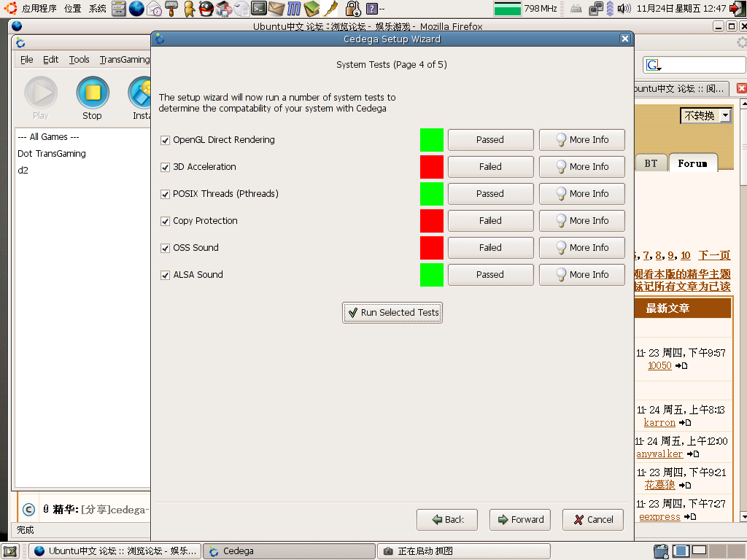Click the green status swatch for OpenGL
The height and width of the screenshot is (560, 747).
point(432,140)
